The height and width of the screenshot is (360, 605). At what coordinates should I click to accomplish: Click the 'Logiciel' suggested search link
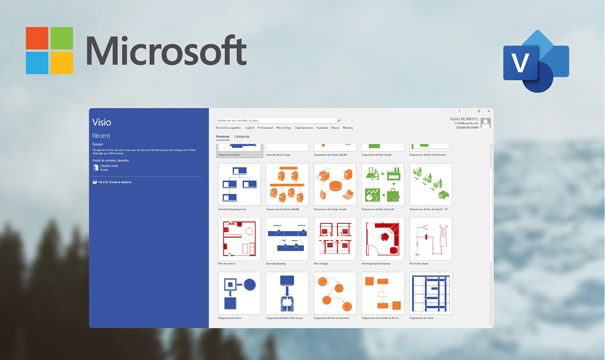pyautogui.click(x=250, y=128)
